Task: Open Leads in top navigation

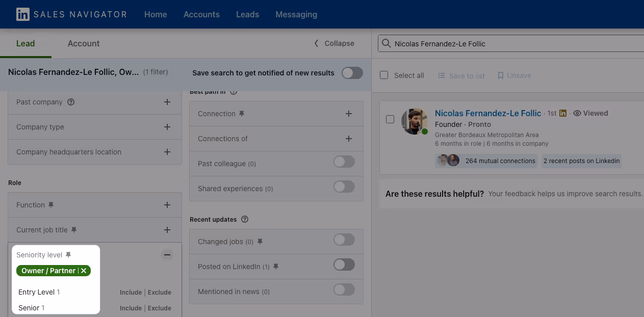Action: point(248,14)
